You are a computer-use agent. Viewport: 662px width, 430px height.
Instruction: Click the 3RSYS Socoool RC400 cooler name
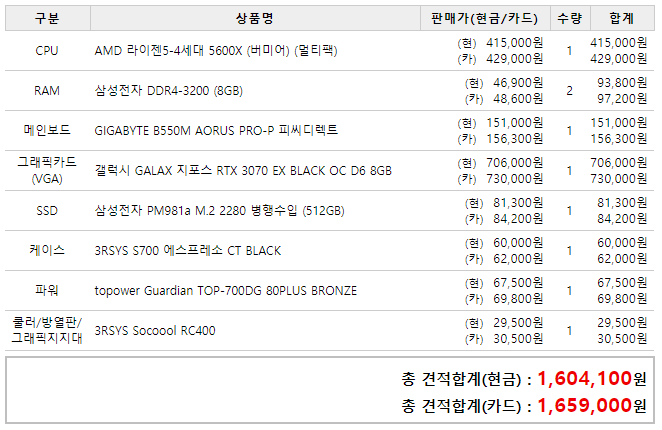pyautogui.click(x=155, y=331)
